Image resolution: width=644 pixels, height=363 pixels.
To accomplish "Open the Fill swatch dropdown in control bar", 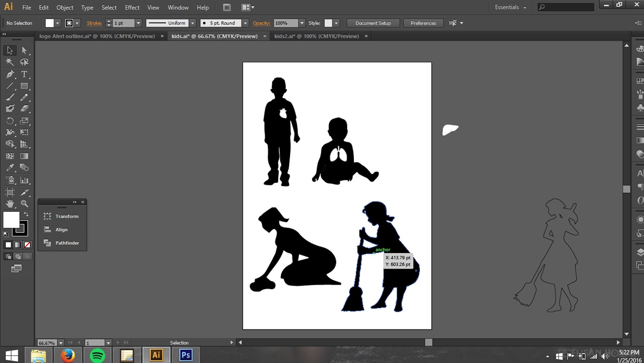I will pos(58,23).
